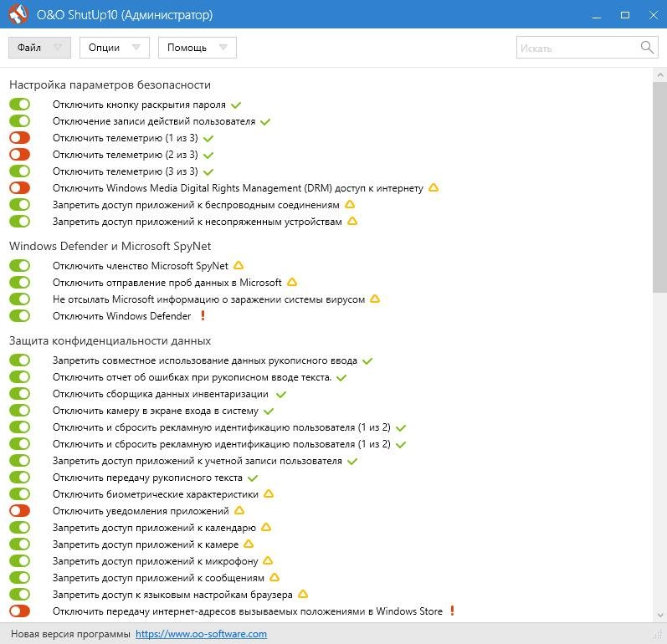Click yellow triangle beside доступ к календарю

[266, 528]
